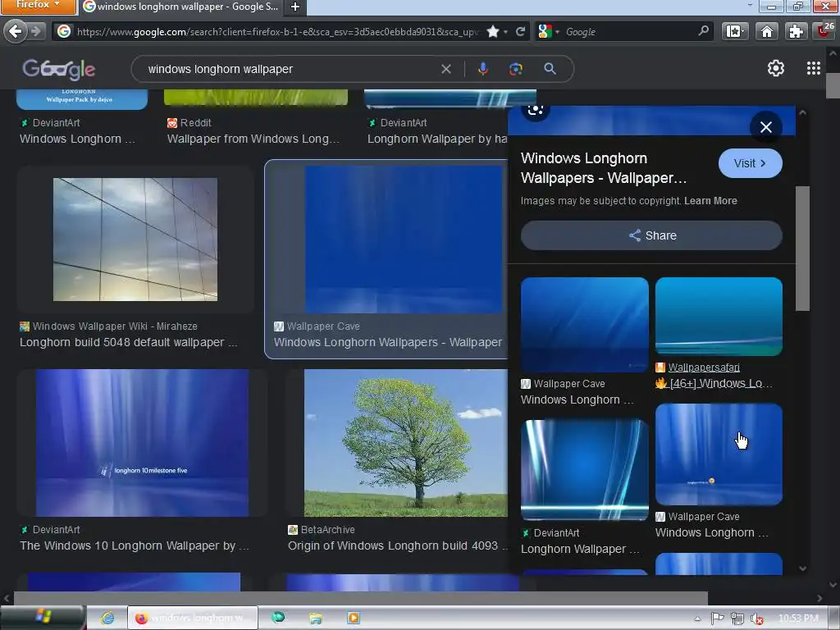
Task: Visit the Wallpaper Cave page
Action: [750, 163]
